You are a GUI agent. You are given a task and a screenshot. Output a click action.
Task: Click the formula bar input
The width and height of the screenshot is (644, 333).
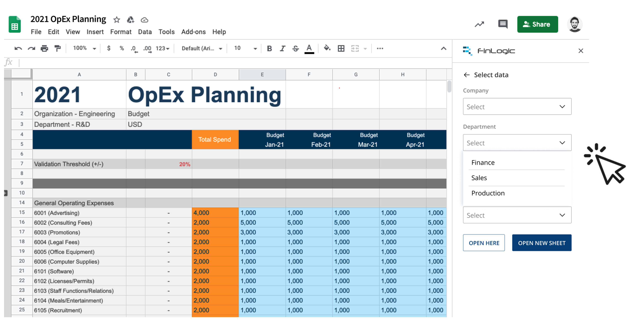[x=235, y=62]
